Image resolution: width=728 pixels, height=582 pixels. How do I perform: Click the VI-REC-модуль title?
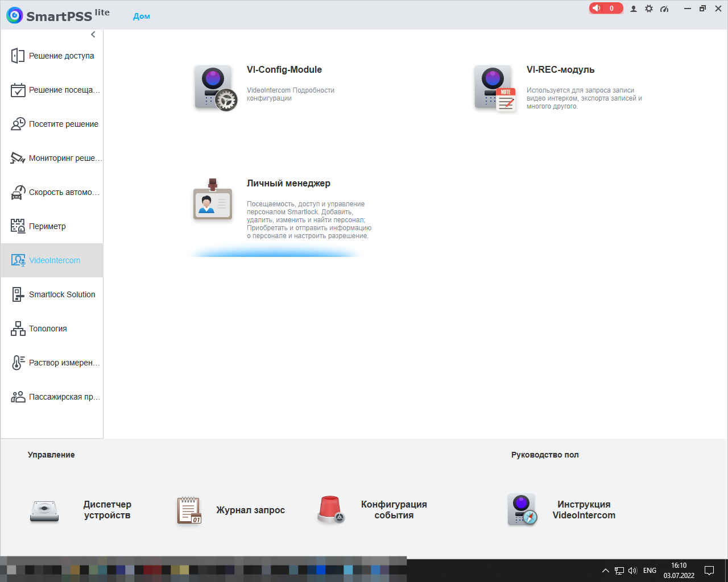click(x=561, y=70)
